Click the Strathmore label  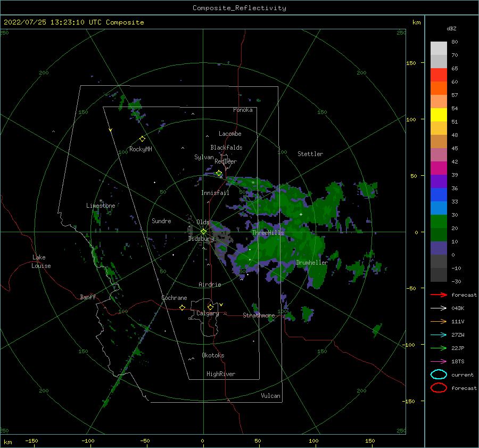point(259,315)
